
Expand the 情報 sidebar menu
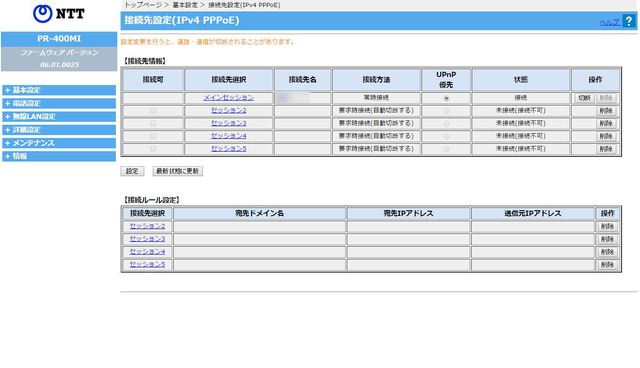pos(59,156)
